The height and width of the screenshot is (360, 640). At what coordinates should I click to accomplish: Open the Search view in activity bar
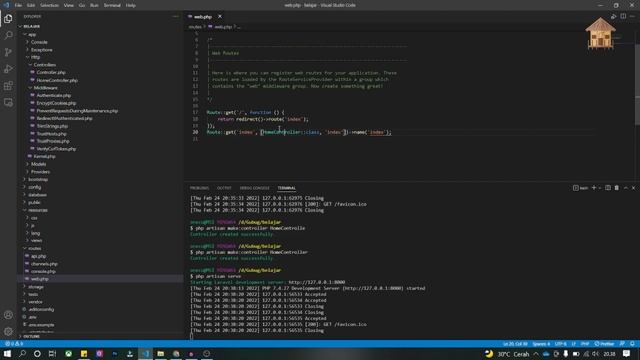pyautogui.click(x=8, y=36)
